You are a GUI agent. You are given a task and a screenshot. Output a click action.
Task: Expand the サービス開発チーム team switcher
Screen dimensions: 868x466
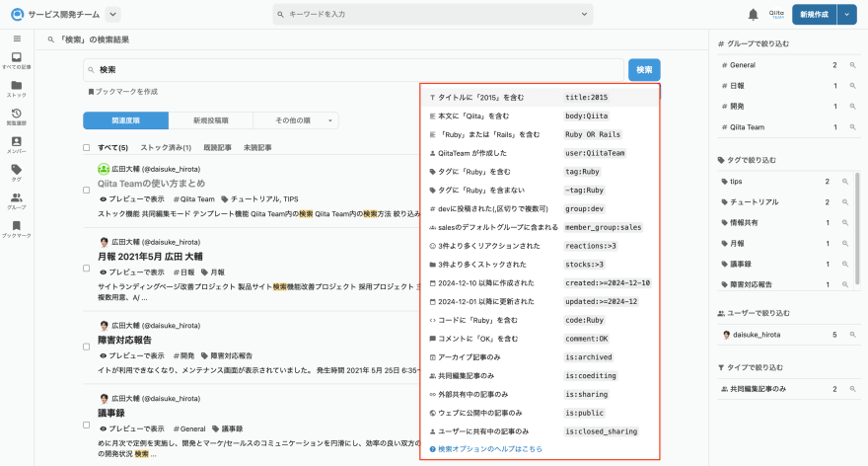coord(112,15)
